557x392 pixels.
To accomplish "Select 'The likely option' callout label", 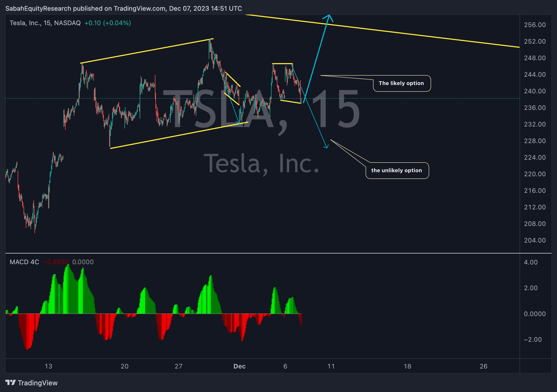I will point(401,83).
